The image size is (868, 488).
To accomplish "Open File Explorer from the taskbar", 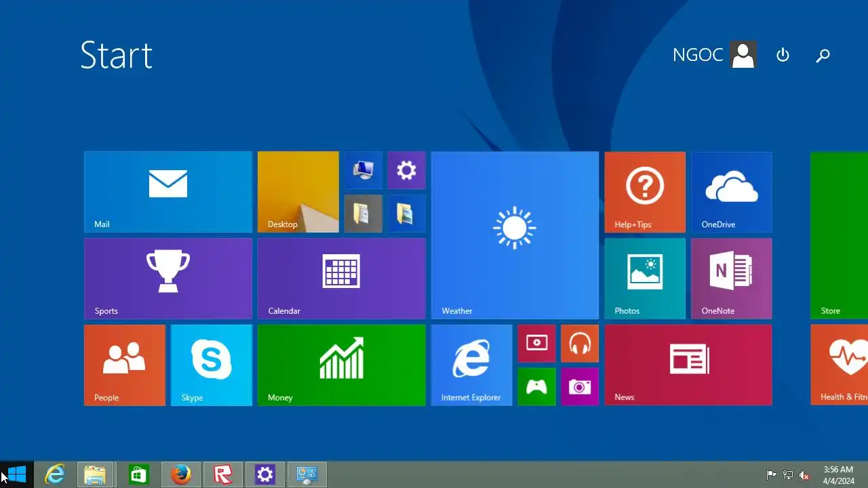I will click(x=96, y=474).
